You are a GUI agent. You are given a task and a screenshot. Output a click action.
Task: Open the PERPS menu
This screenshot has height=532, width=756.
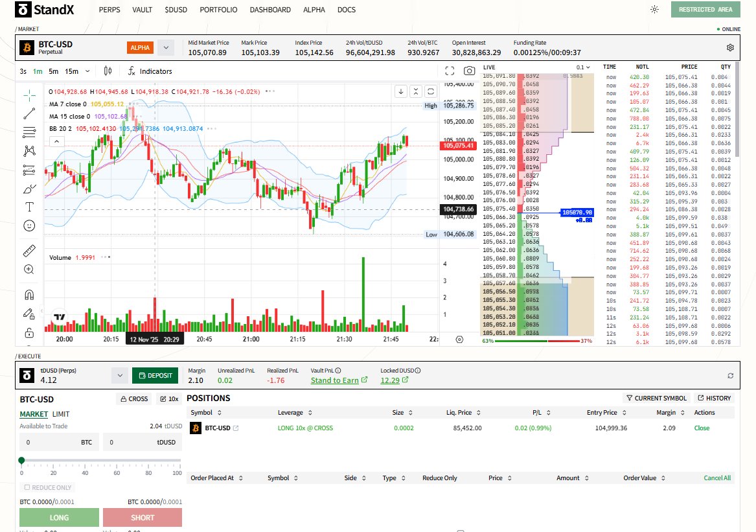click(x=109, y=10)
